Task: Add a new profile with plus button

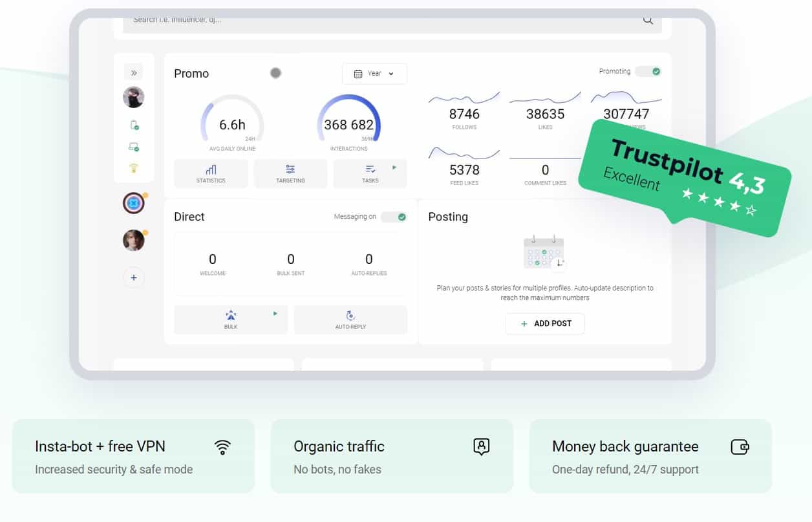Action: click(134, 277)
